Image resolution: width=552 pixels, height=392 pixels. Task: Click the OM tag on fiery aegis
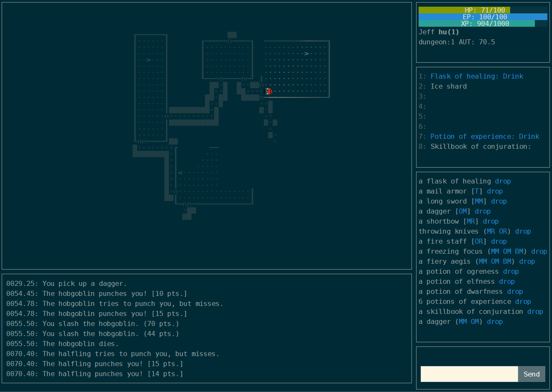495,261
